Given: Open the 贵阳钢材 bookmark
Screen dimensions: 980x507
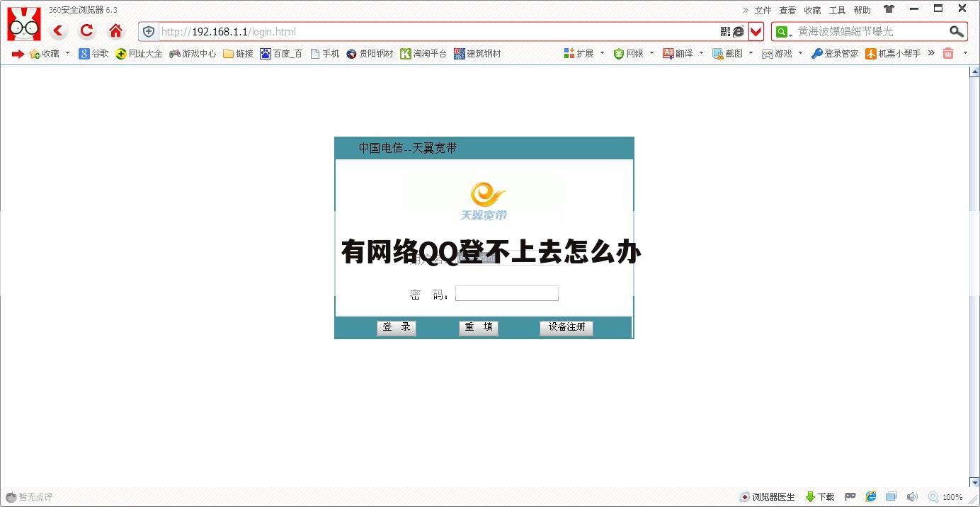Looking at the screenshot, I should click(x=370, y=54).
